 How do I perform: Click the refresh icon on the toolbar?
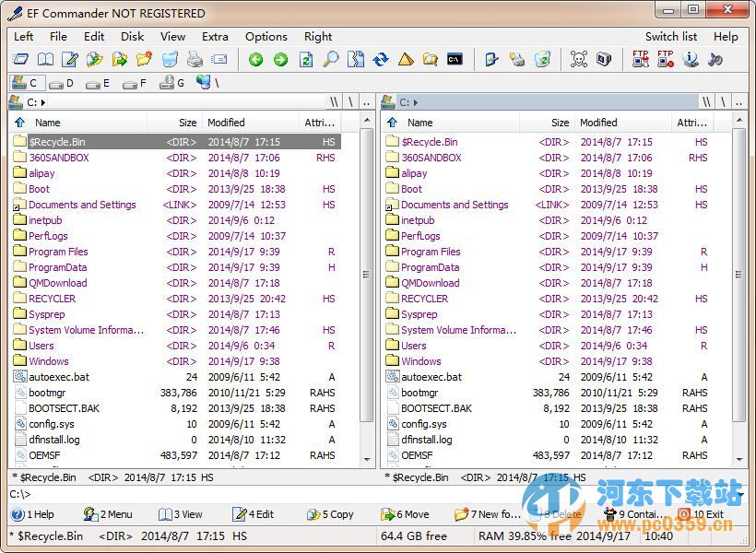tap(383, 59)
